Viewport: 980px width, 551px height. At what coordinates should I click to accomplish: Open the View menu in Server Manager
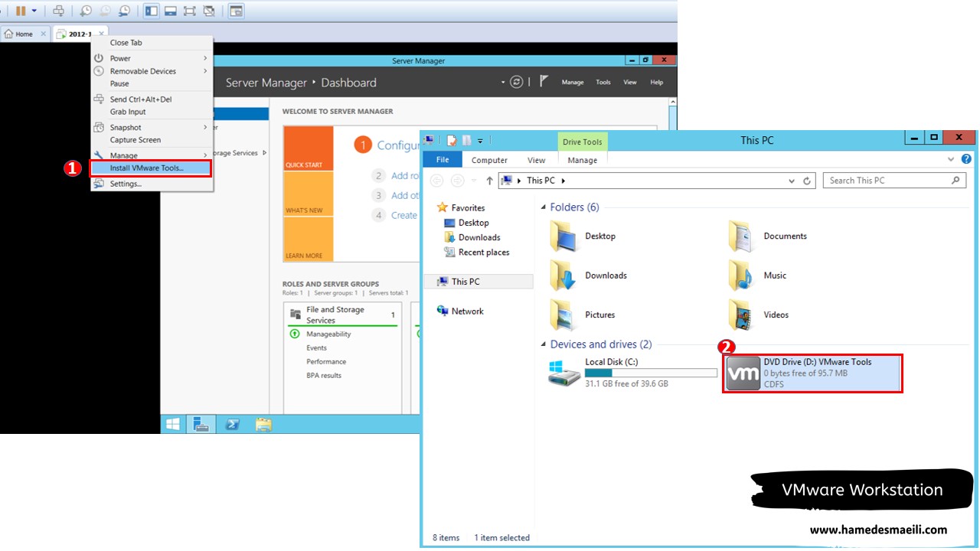(630, 83)
